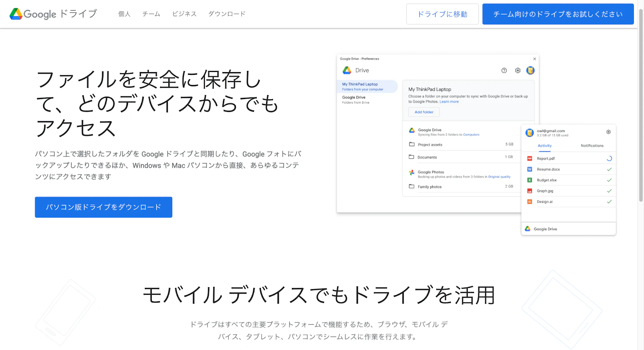This screenshot has height=350, width=644.
Task: Click the page vertical scrollbar
Action: click(x=641, y=105)
